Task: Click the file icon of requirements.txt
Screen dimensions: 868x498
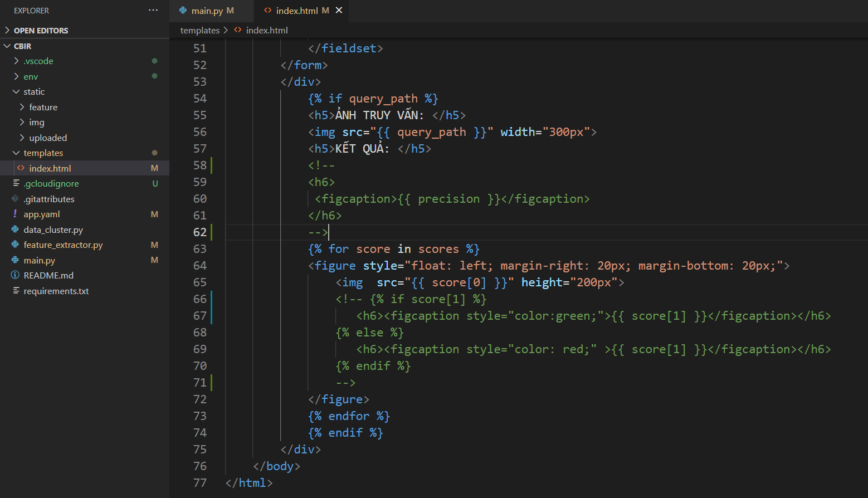Action: 16,291
